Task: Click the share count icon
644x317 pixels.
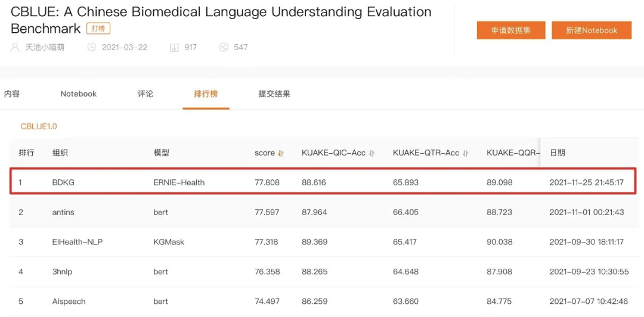Action: coord(224,47)
